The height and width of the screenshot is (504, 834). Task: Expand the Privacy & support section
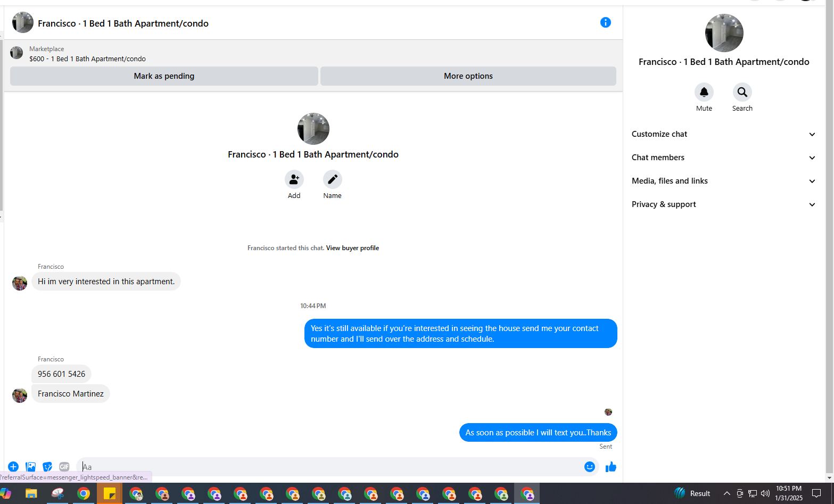tap(724, 204)
